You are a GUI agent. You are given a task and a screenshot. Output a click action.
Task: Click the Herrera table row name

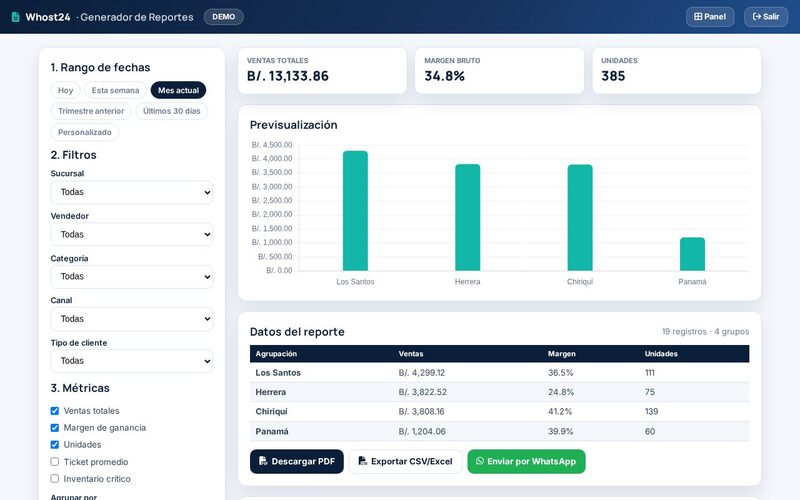tap(270, 392)
